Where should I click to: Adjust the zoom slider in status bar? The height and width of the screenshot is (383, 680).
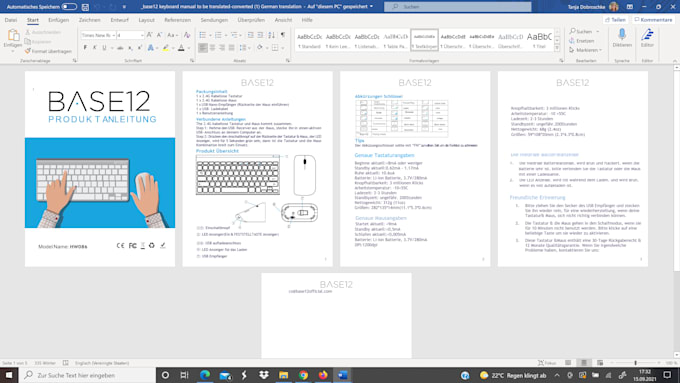636,363
